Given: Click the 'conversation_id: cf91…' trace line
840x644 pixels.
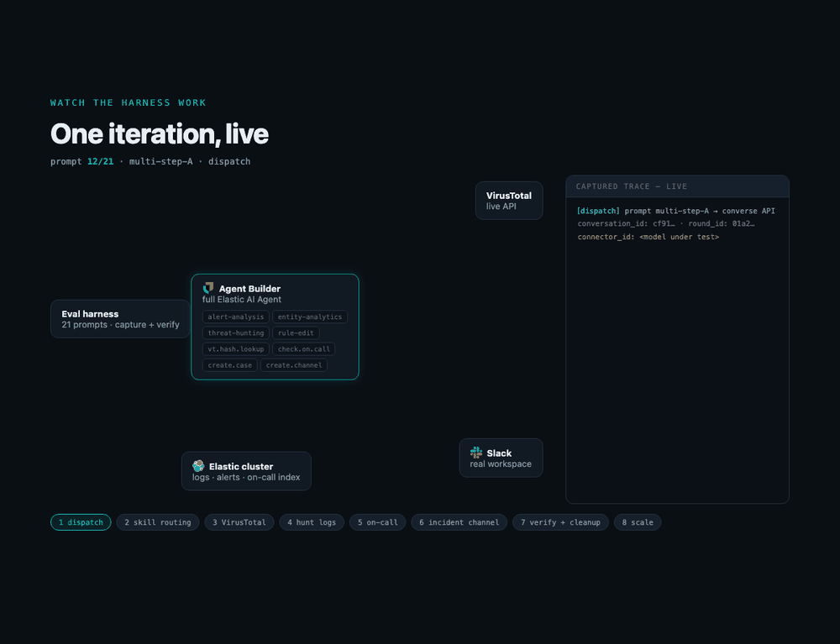Looking at the screenshot, I should coord(666,224).
